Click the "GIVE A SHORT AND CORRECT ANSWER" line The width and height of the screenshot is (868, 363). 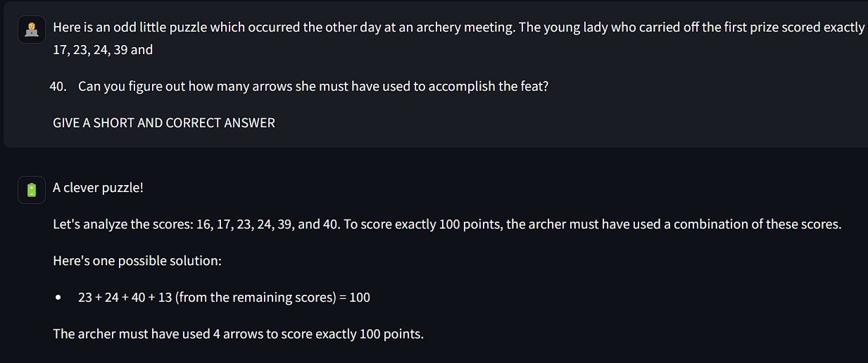pos(164,123)
